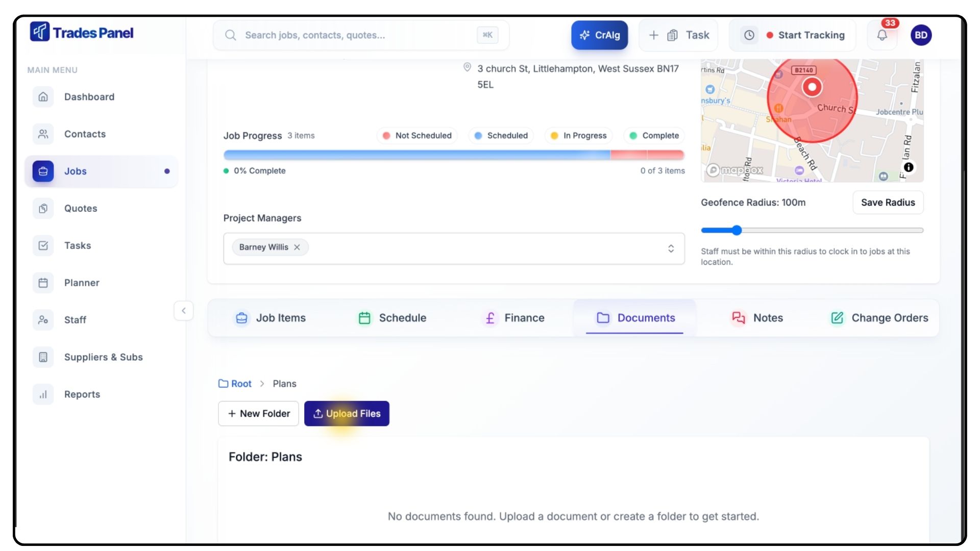Open the notifications bell icon

pos(882,35)
